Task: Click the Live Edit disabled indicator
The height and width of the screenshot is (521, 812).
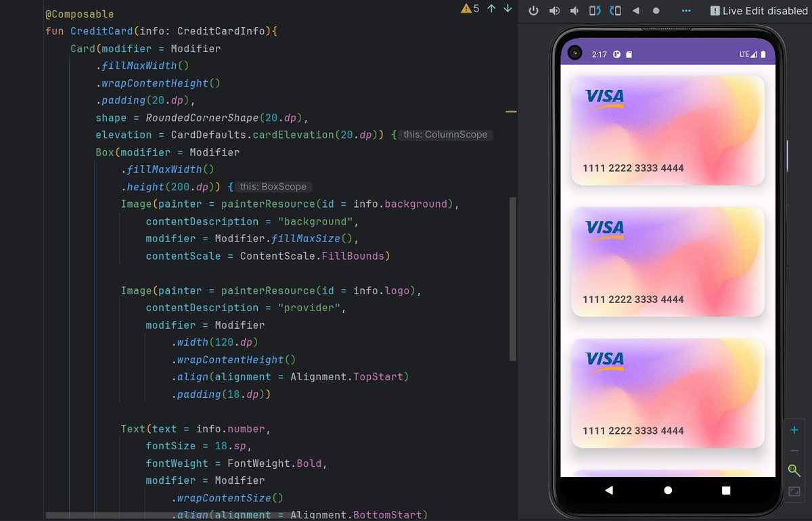Action: coord(758,10)
